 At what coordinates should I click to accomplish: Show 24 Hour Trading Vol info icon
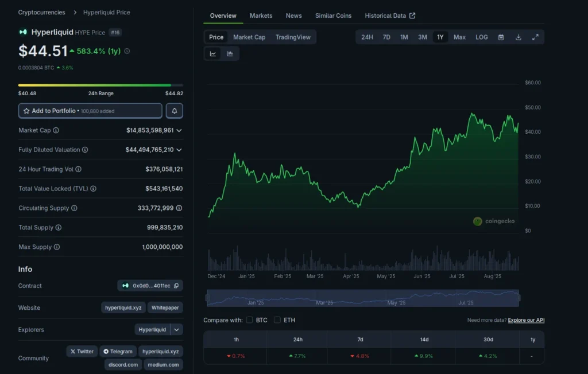(78, 169)
